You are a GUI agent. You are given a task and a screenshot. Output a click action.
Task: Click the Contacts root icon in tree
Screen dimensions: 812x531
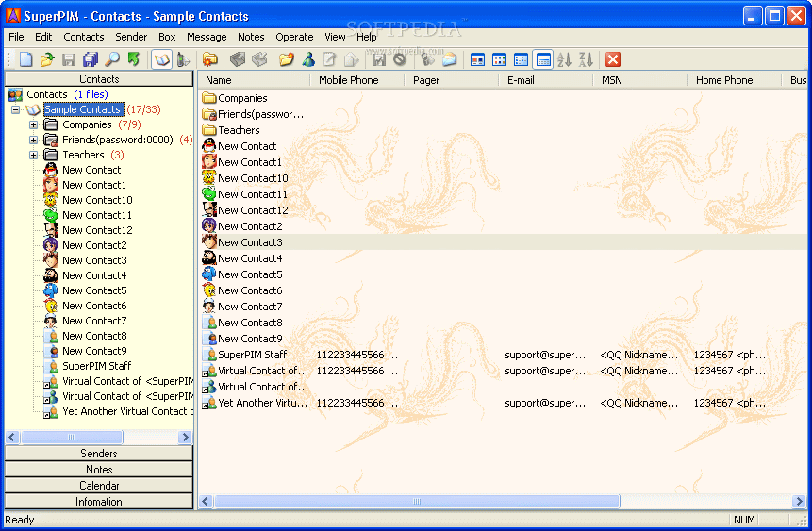tap(15, 94)
